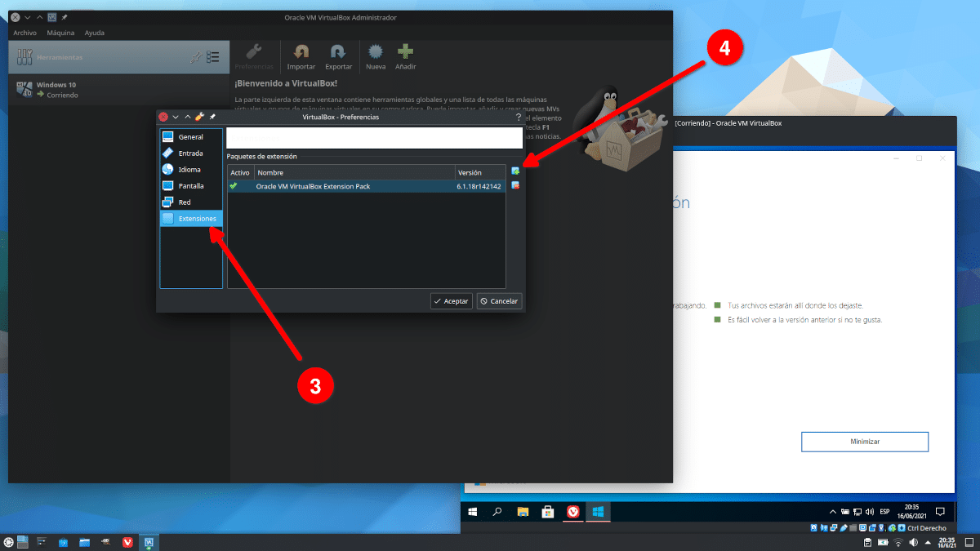
Task: Open Pantalla preferences section
Action: tap(191, 186)
